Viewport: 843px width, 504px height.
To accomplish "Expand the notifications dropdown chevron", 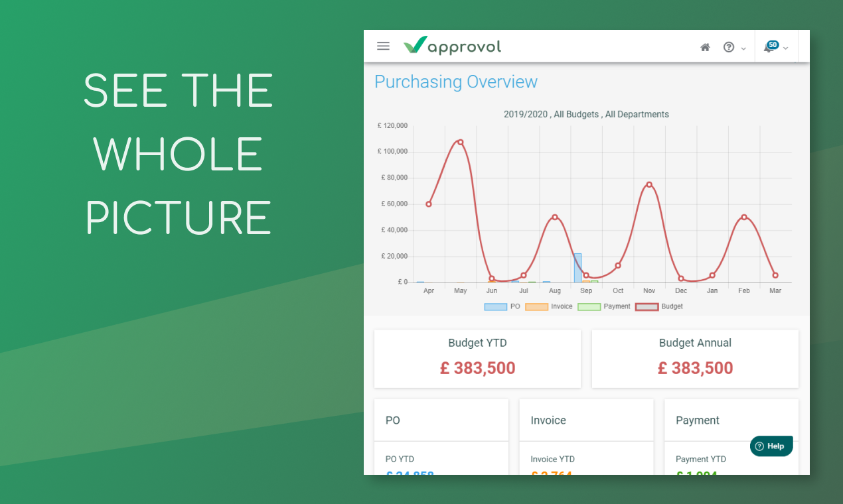I will (x=786, y=48).
